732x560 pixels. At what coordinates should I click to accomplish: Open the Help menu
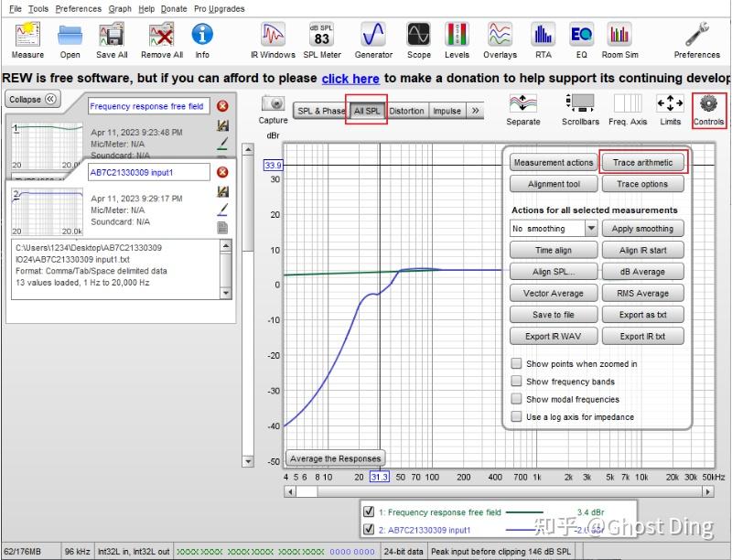pyautogui.click(x=146, y=9)
